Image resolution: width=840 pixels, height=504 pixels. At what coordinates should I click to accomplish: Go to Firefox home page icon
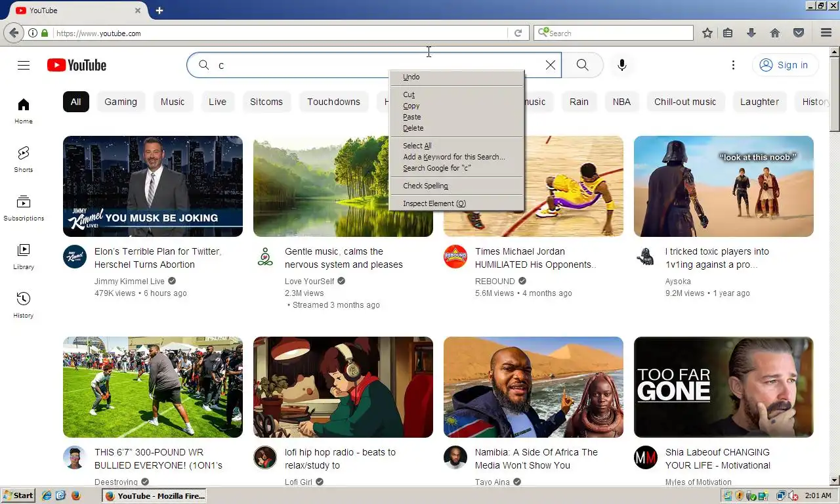(775, 33)
